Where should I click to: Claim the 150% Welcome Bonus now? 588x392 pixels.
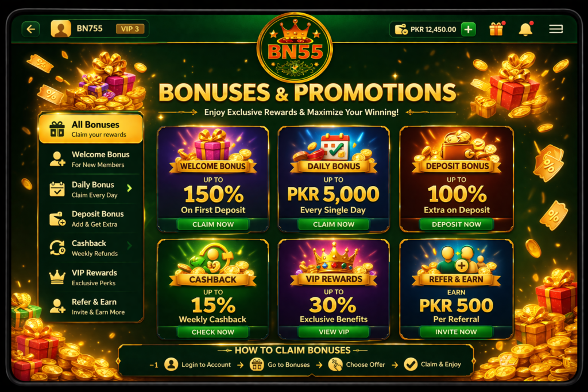213,224
